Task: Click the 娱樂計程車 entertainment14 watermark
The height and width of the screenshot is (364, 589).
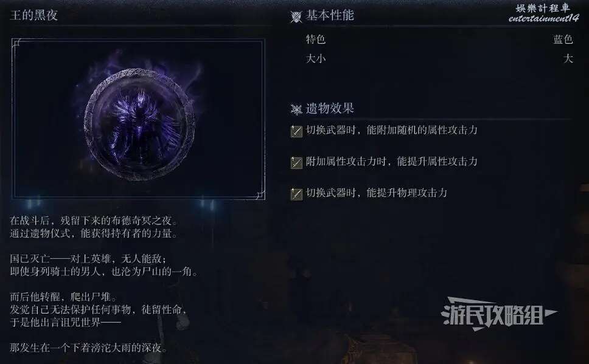Action: 543,13
